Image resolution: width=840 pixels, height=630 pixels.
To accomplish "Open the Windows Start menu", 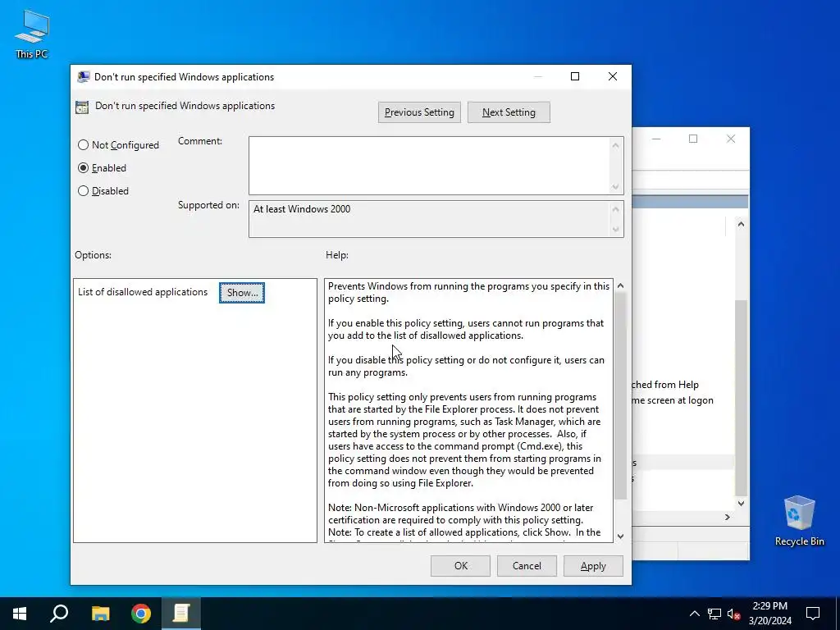I will pyautogui.click(x=20, y=614).
